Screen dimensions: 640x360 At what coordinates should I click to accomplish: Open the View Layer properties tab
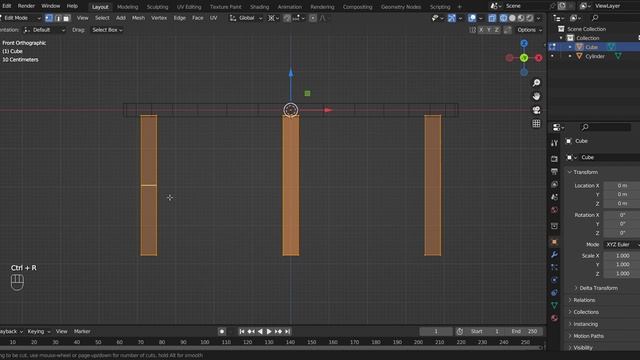click(554, 184)
